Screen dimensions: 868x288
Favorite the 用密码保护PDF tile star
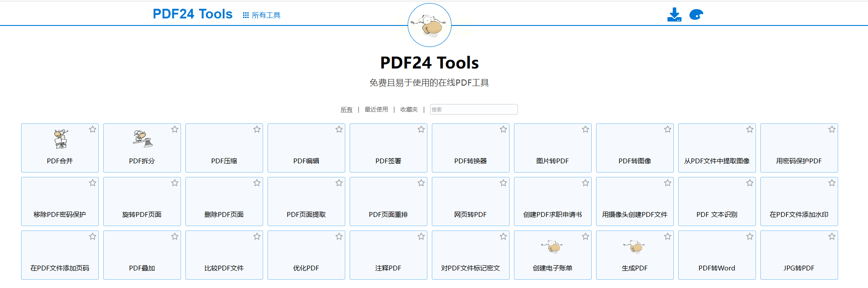(832, 130)
